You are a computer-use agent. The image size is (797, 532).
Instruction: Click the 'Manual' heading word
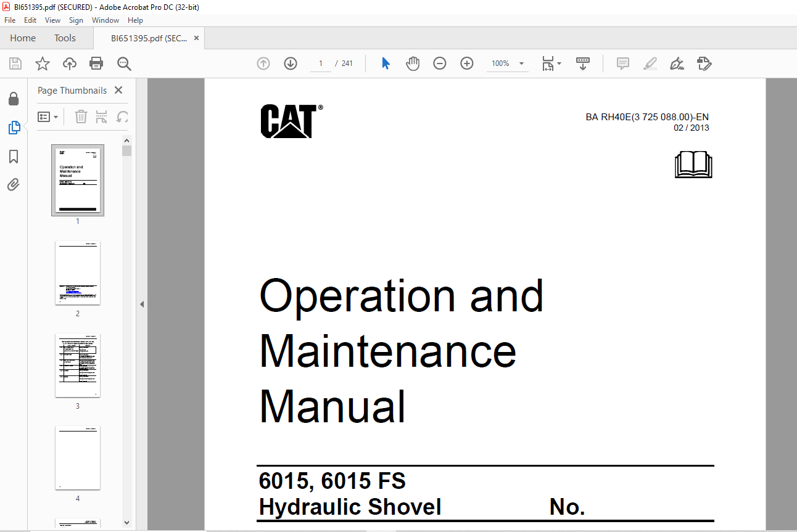[333, 407]
